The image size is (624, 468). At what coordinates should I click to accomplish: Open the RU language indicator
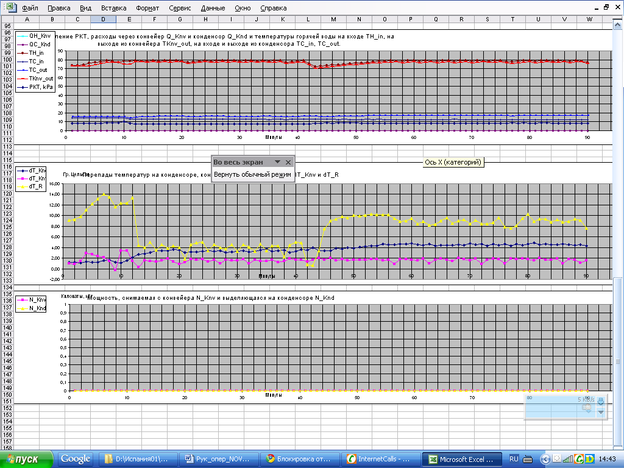514,459
